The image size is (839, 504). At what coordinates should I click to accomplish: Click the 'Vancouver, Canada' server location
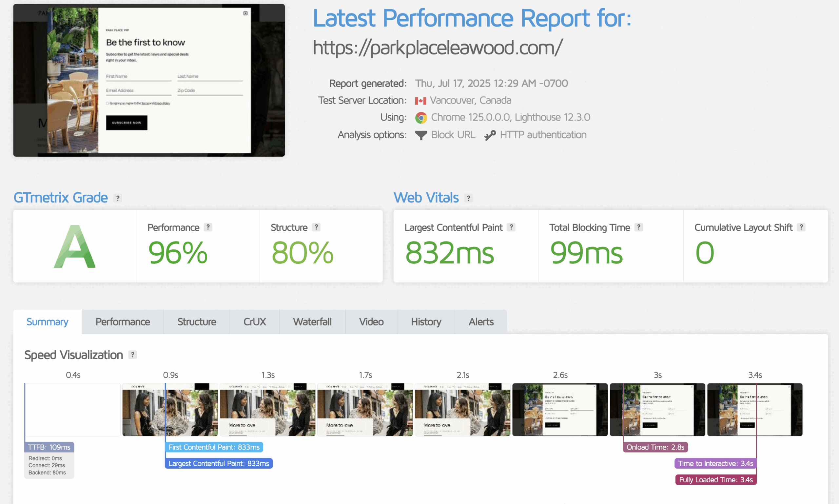click(x=470, y=101)
